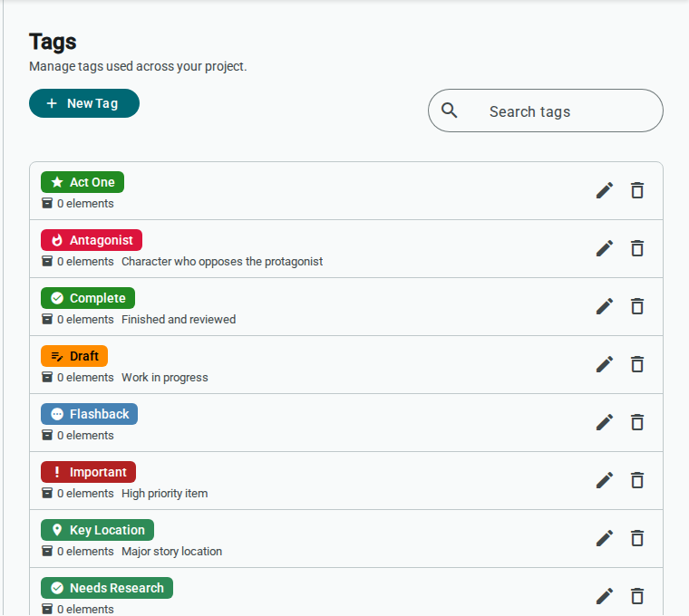Edit the Key Location tag
This screenshot has width=689, height=616.
[605, 538]
